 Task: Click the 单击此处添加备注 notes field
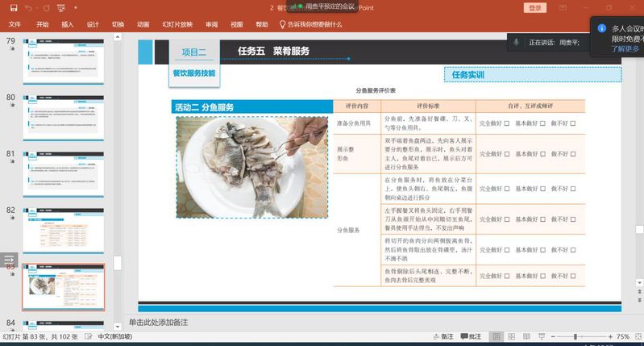tap(159, 322)
